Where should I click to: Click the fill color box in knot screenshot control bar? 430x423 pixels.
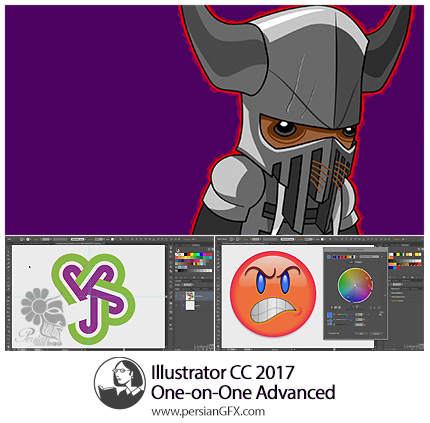[22, 239]
